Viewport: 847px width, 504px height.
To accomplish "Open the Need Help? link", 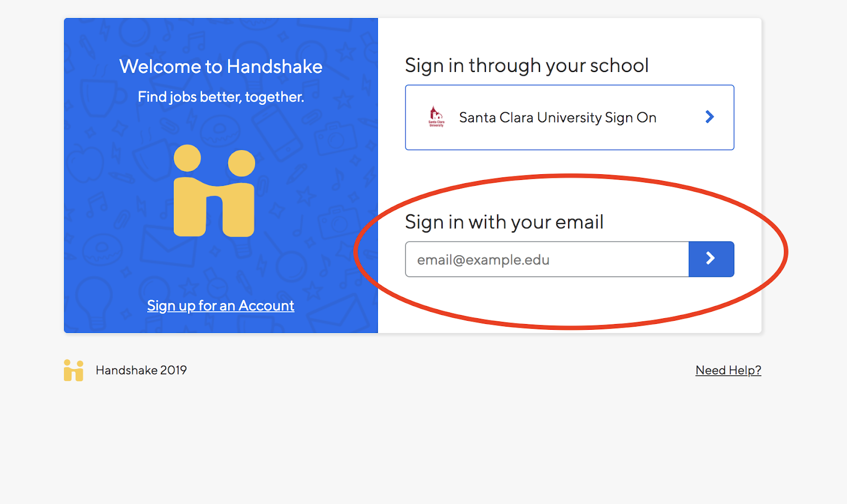I will (x=728, y=371).
